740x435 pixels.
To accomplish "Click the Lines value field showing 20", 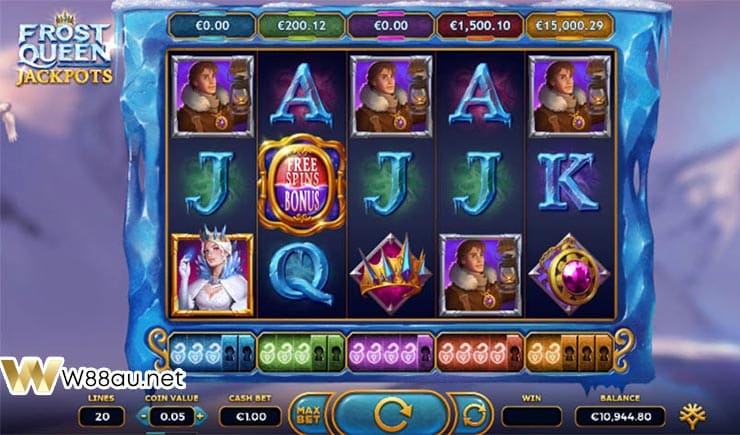I will 102,417.
